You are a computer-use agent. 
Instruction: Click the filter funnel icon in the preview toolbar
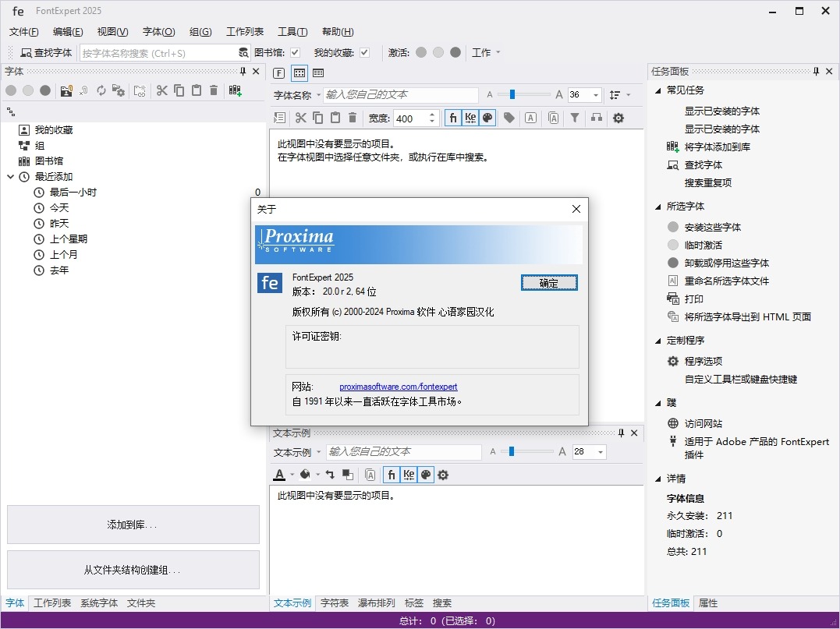[x=574, y=118]
